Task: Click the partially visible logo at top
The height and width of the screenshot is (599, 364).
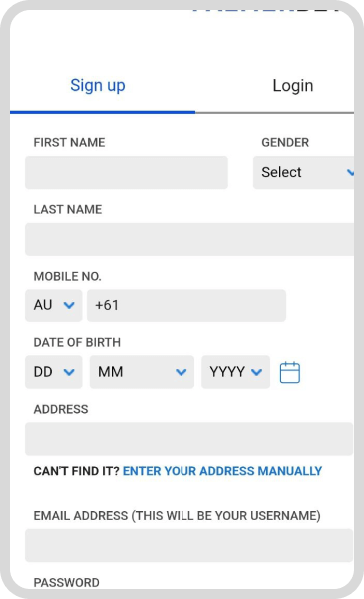Action: tap(265, 11)
